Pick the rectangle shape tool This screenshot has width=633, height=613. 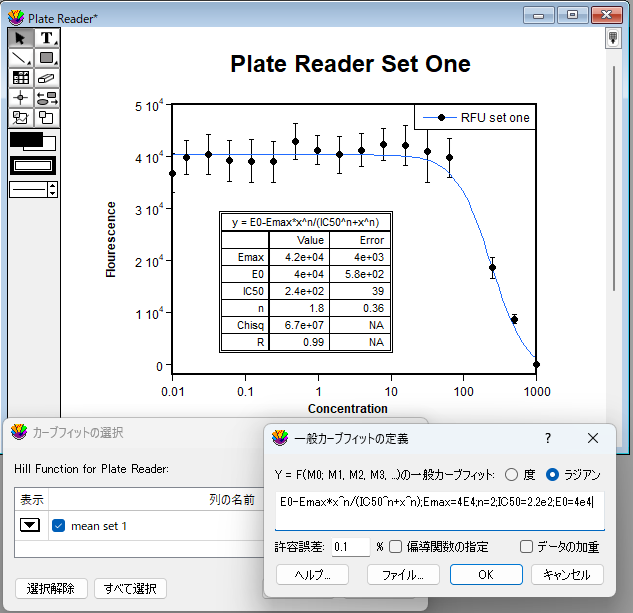point(46,58)
